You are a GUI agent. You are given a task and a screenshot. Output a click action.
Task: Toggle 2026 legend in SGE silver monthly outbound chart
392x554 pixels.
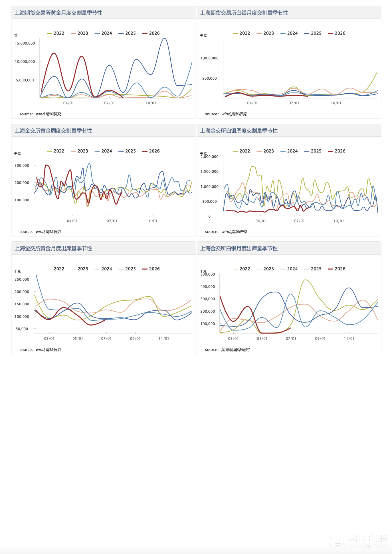tap(337, 269)
